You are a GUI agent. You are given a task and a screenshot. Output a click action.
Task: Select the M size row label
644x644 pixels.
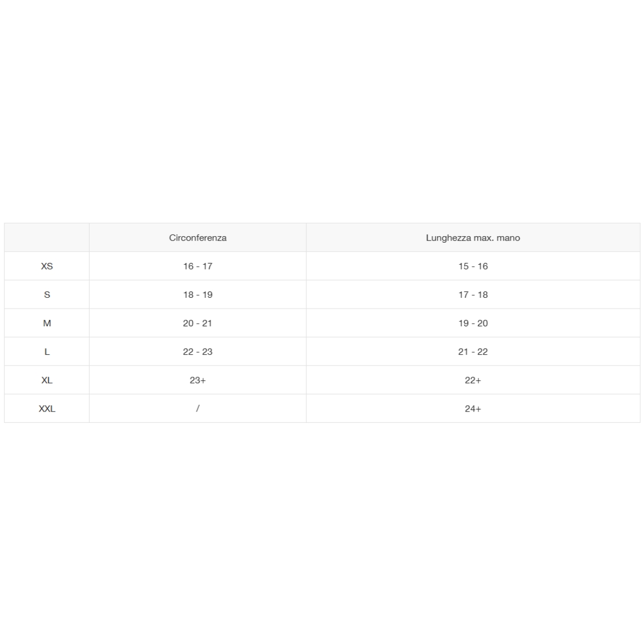(x=47, y=323)
